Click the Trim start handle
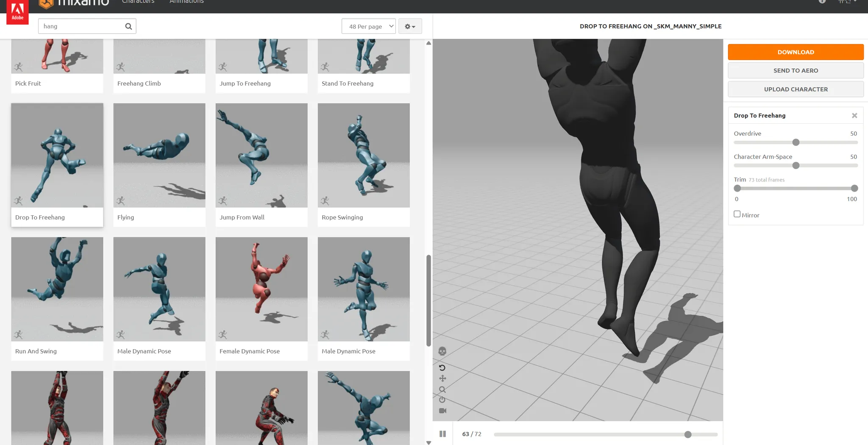Viewport: 868px width, 445px height. click(737, 188)
